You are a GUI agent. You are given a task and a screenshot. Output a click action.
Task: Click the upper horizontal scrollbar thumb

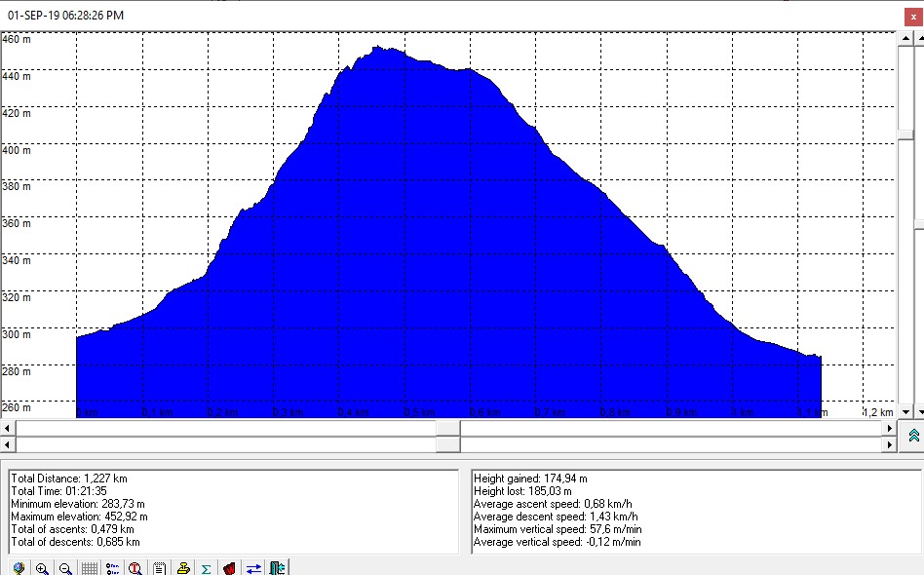click(x=447, y=428)
